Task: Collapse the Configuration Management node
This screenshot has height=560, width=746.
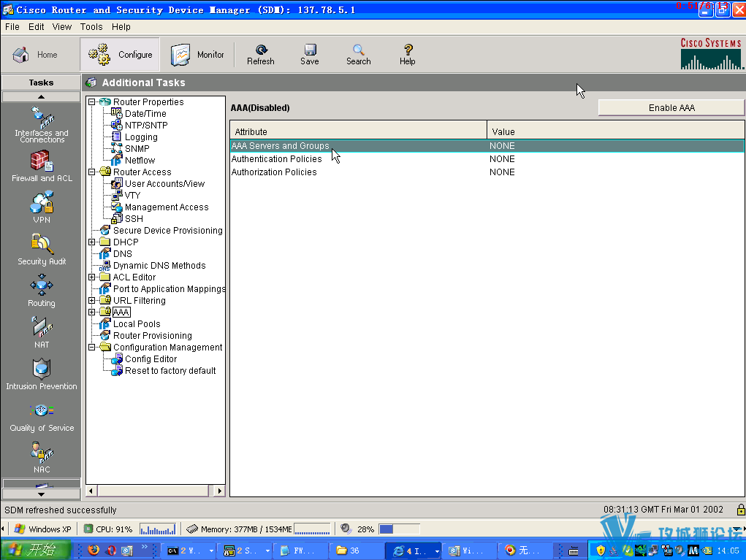Action: click(92, 348)
